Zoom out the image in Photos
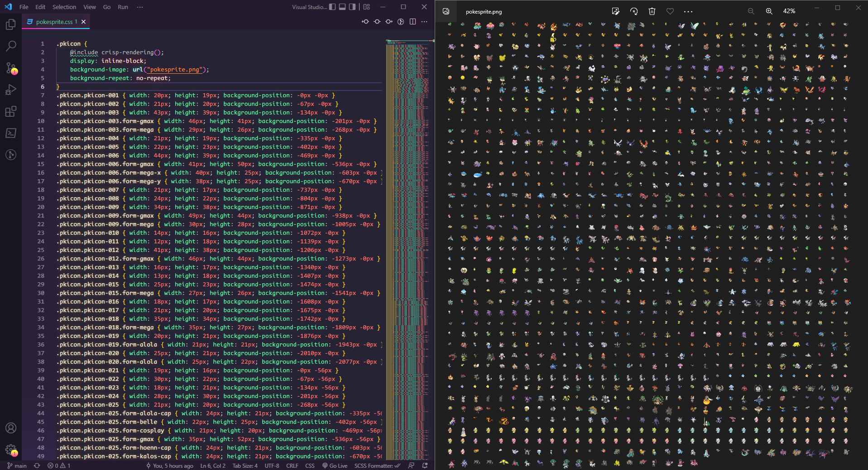The width and height of the screenshot is (868, 470). click(x=751, y=11)
